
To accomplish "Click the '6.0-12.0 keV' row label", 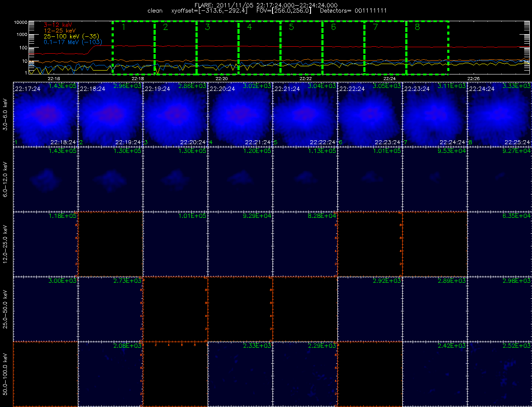I will click(x=5, y=179).
